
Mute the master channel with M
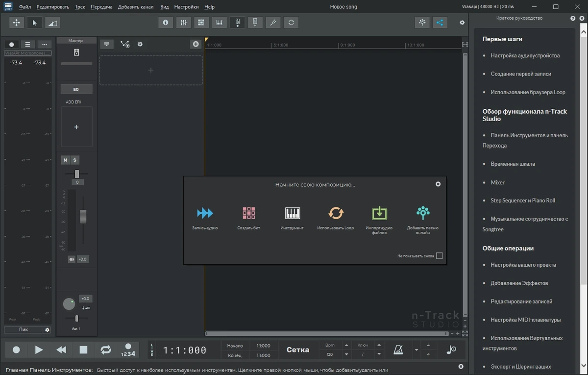tap(65, 160)
